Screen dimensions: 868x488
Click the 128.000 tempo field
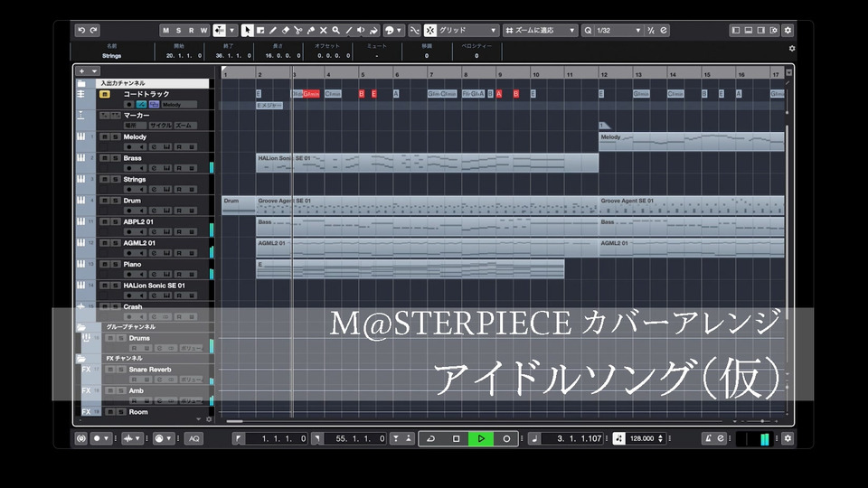(x=643, y=438)
